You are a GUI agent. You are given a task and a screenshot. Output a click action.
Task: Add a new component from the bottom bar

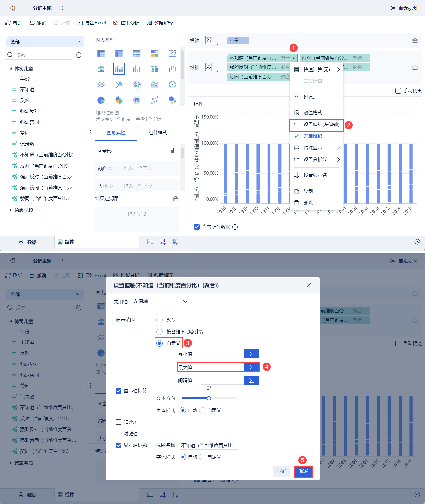150,242
